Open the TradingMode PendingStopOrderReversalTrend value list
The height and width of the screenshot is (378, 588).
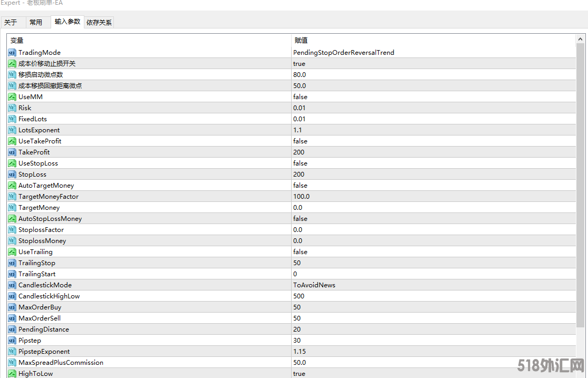click(x=433, y=53)
